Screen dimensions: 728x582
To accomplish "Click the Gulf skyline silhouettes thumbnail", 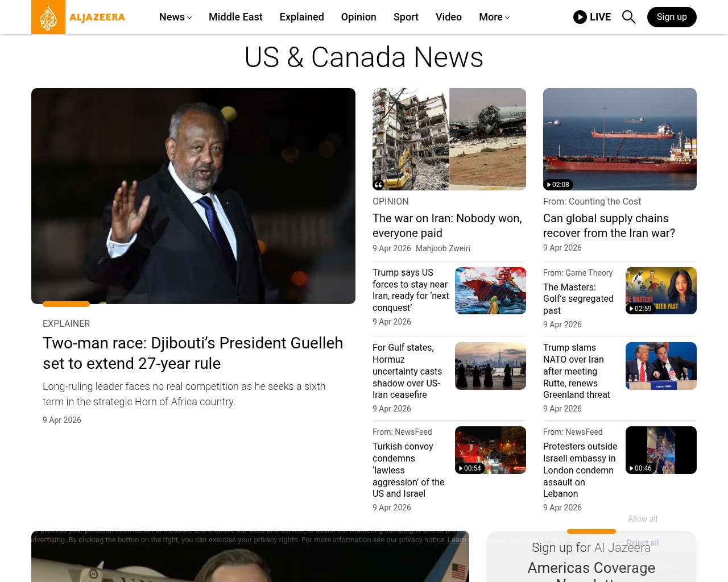I will (490, 366).
